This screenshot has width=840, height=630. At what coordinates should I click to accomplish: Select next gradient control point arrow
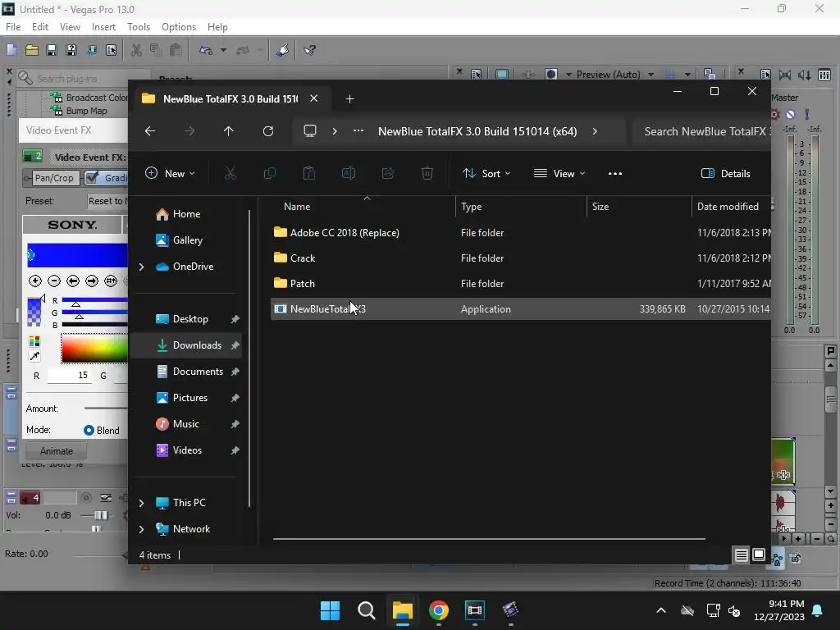click(92, 281)
